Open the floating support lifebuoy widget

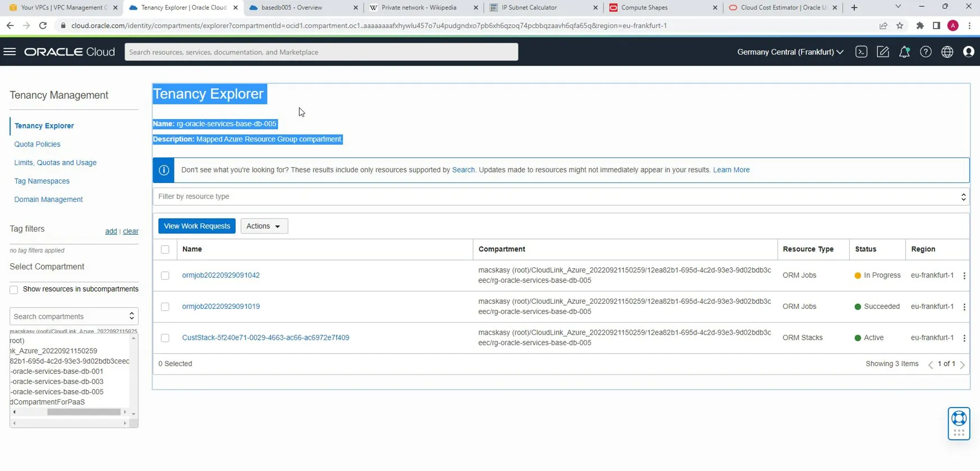tap(959, 423)
